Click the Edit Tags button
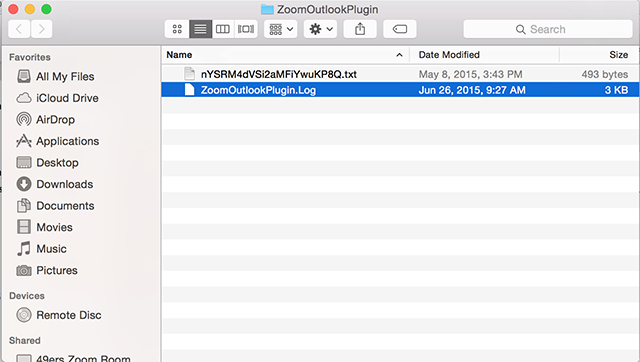This screenshot has width=640, height=362. pyautogui.click(x=400, y=29)
